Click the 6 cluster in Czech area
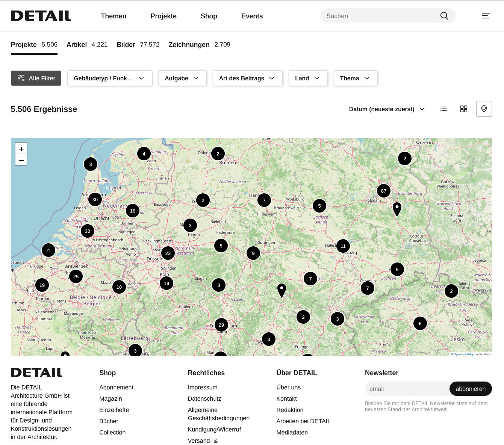The width and height of the screenshot is (504, 445). coord(420,323)
